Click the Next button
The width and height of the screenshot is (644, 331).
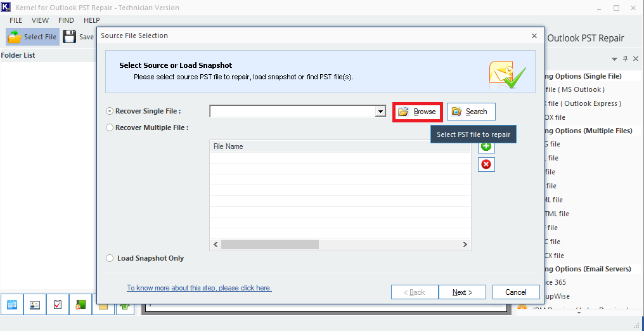(463, 292)
